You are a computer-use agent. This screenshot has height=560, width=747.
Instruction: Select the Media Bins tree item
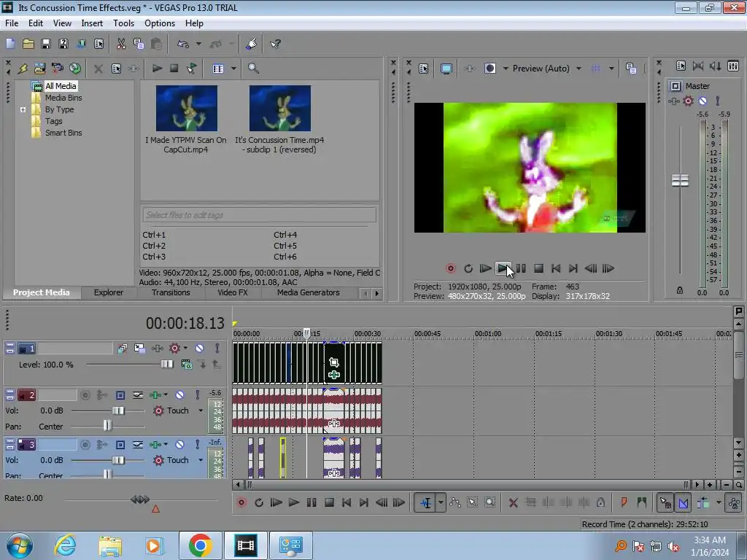pyautogui.click(x=63, y=98)
